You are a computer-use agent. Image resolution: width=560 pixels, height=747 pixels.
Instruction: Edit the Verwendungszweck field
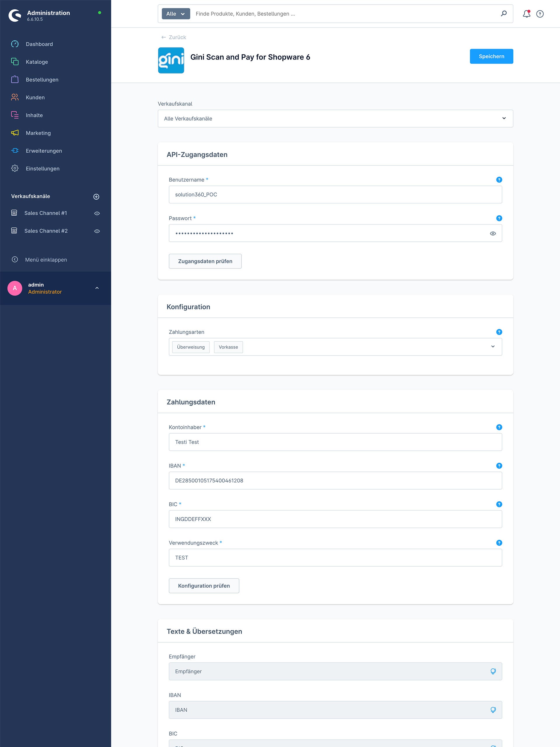[x=335, y=558]
